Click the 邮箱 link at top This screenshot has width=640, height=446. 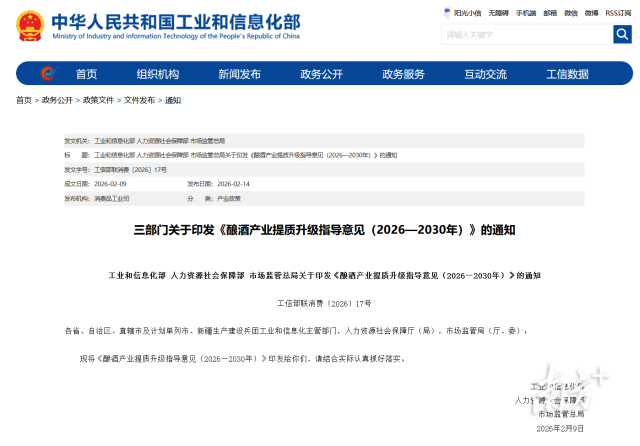[550, 13]
